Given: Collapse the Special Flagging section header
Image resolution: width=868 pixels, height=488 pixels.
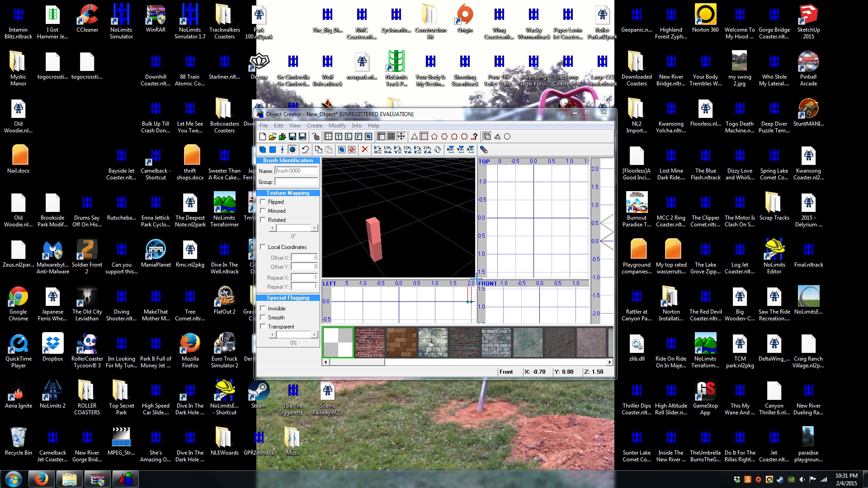Looking at the screenshot, I should [288, 298].
